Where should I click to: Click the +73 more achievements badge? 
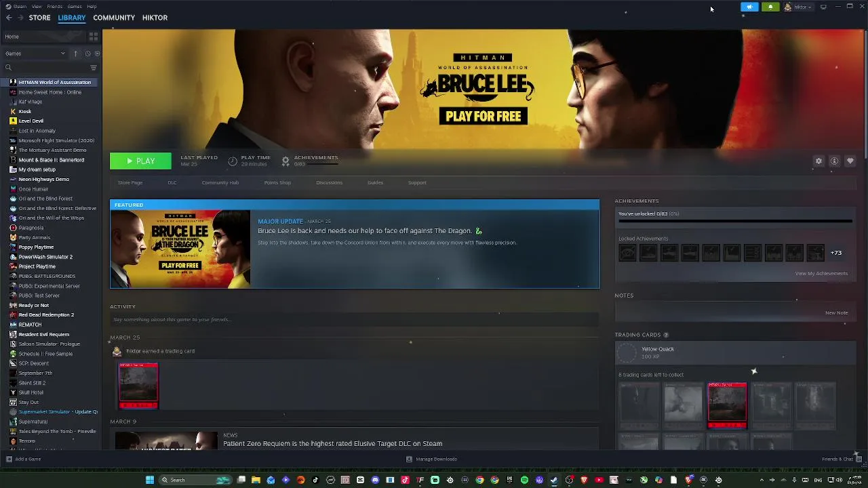836,253
